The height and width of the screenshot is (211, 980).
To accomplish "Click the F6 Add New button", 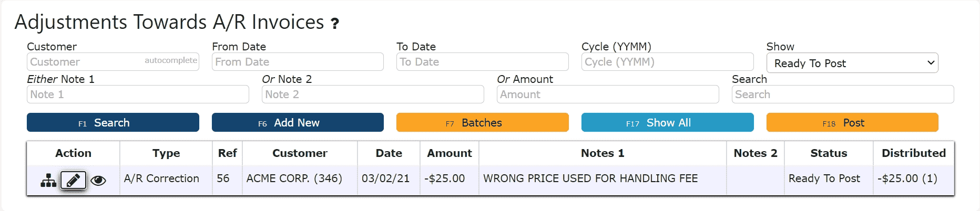I will coord(298,122).
